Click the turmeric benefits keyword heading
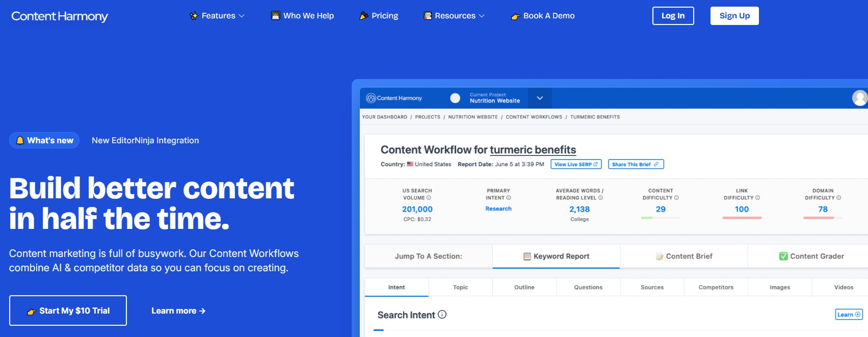 [x=533, y=150]
